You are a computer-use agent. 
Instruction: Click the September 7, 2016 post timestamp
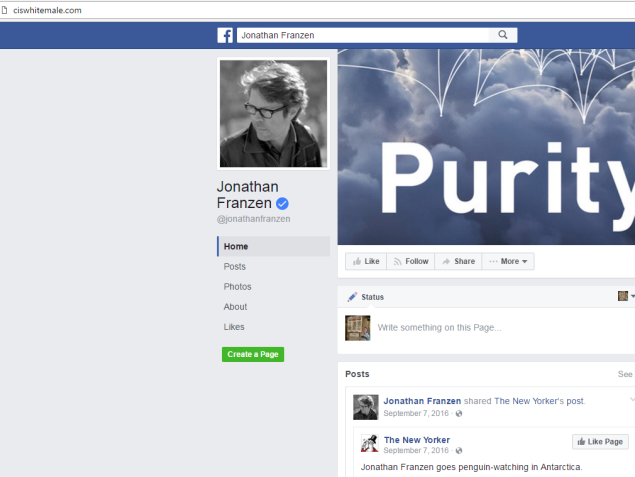pos(416,413)
